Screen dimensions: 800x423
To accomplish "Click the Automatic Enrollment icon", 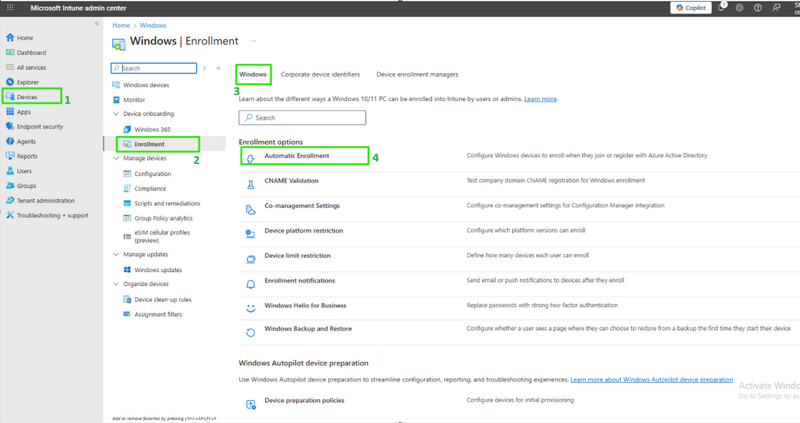I will coord(250,157).
